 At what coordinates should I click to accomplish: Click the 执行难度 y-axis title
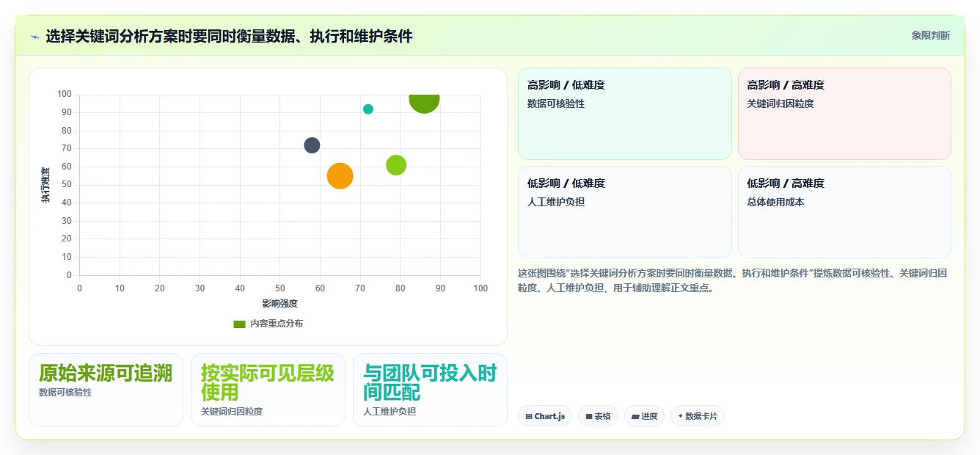[x=45, y=185]
